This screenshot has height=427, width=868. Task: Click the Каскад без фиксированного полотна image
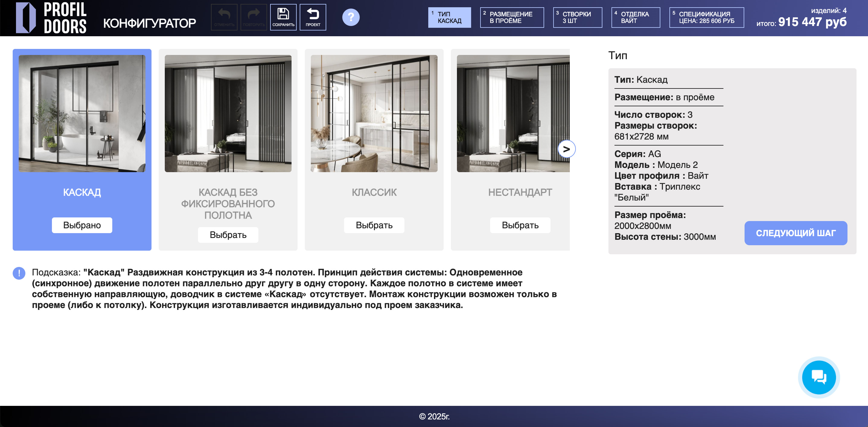[228, 114]
